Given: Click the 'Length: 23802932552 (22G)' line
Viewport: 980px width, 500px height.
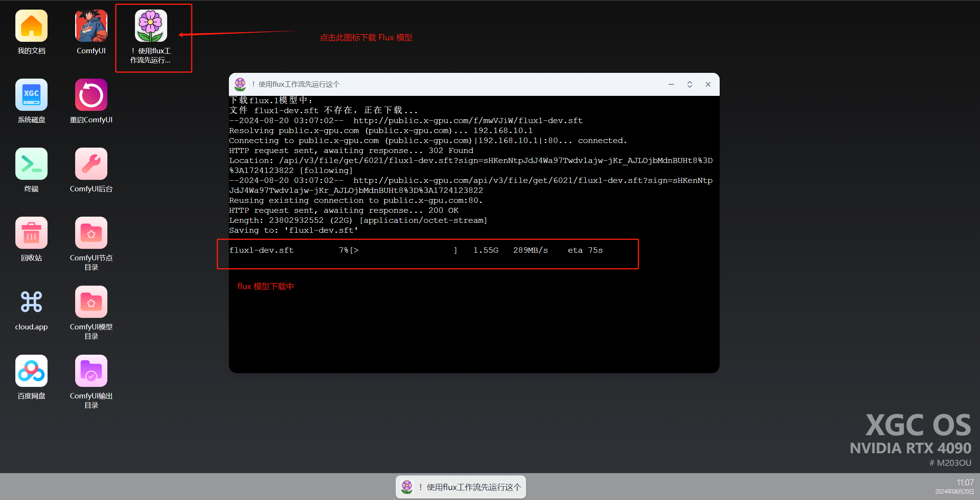Looking at the screenshot, I should coord(358,220).
